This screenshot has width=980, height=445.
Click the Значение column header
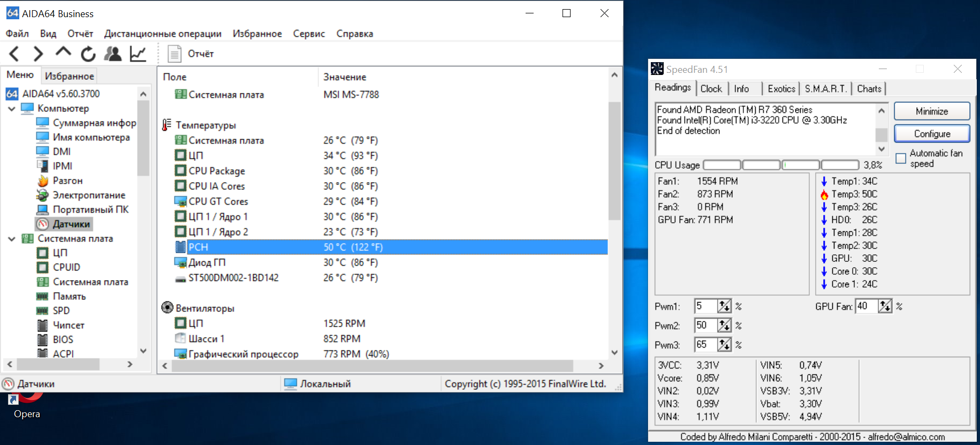463,77
